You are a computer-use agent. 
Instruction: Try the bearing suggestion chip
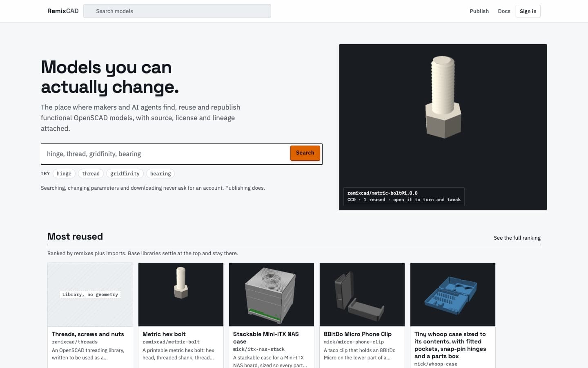[160, 174]
